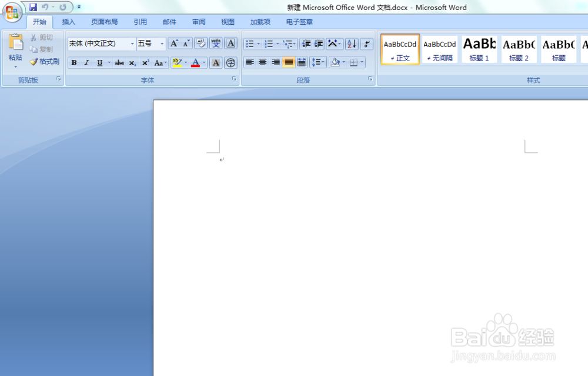The image size is (588, 376).
Task: Sort text with A-Z sort icon
Action: pos(352,44)
